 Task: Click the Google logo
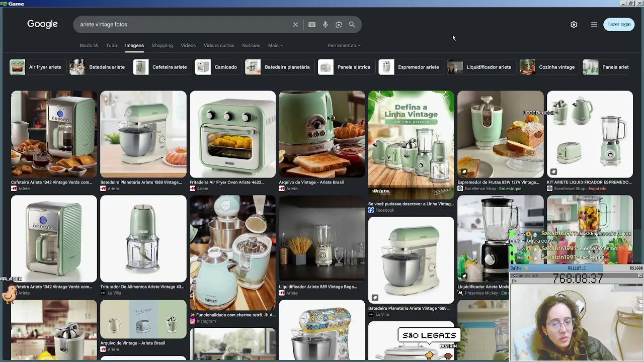pyautogui.click(x=42, y=24)
